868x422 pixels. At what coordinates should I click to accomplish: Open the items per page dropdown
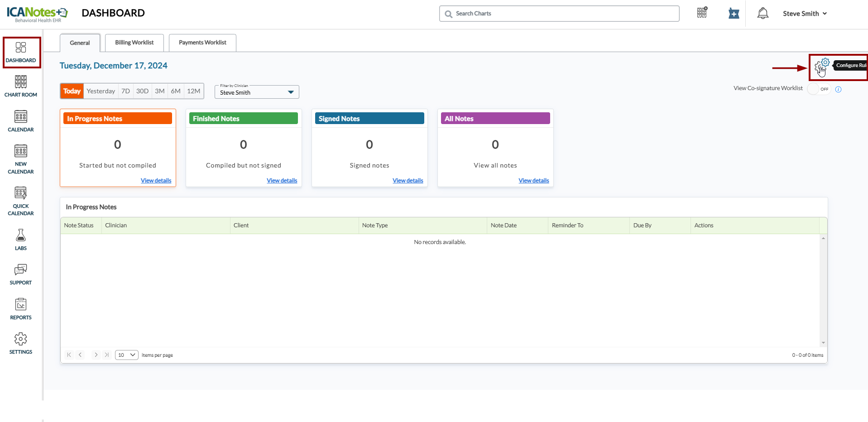(x=127, y=355)
